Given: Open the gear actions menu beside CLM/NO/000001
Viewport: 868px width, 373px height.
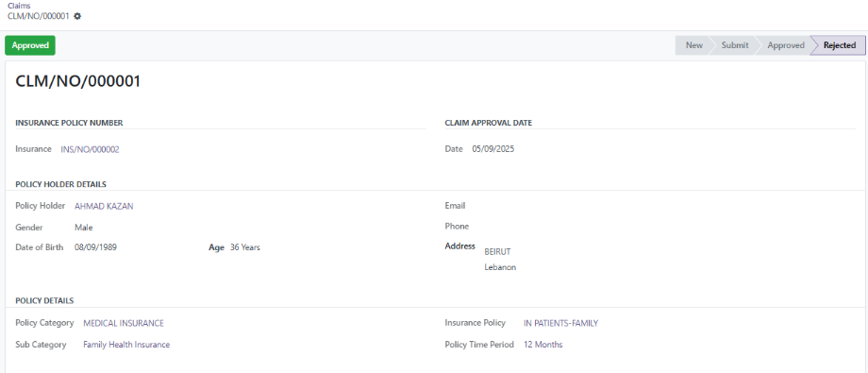Looking at the screenshot, I should pos(77,16).
